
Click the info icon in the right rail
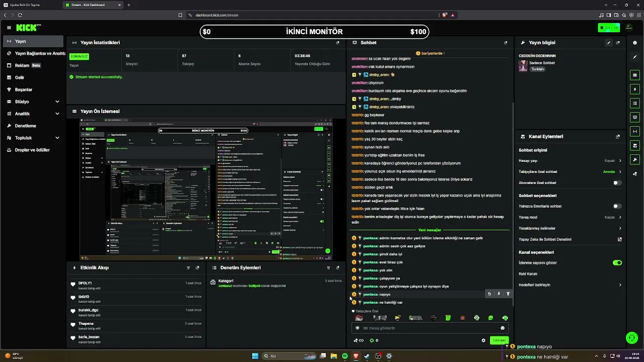(635, 43)
